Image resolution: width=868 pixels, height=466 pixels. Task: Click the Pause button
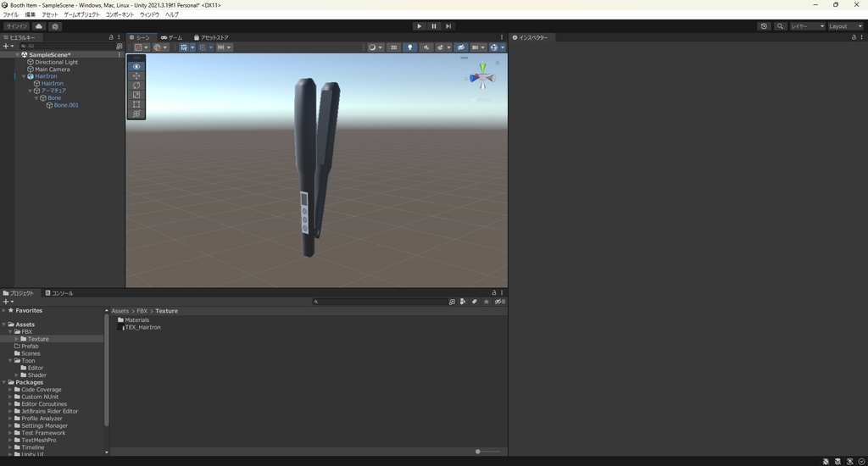434,26
